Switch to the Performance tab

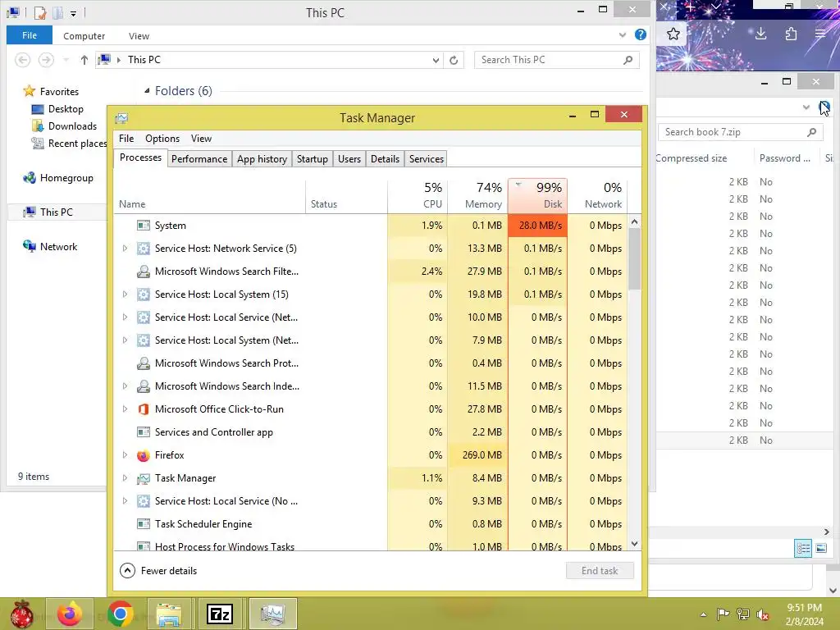click(199, 159)
